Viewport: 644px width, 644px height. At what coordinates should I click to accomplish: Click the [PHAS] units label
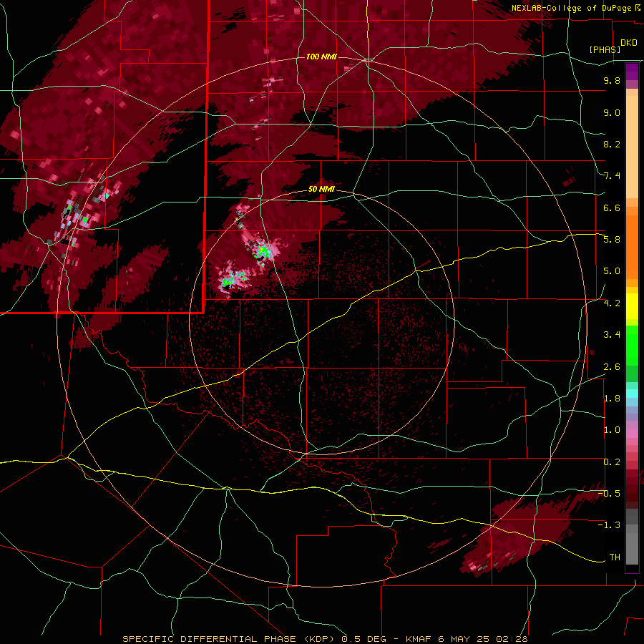[x=605, y=49]
